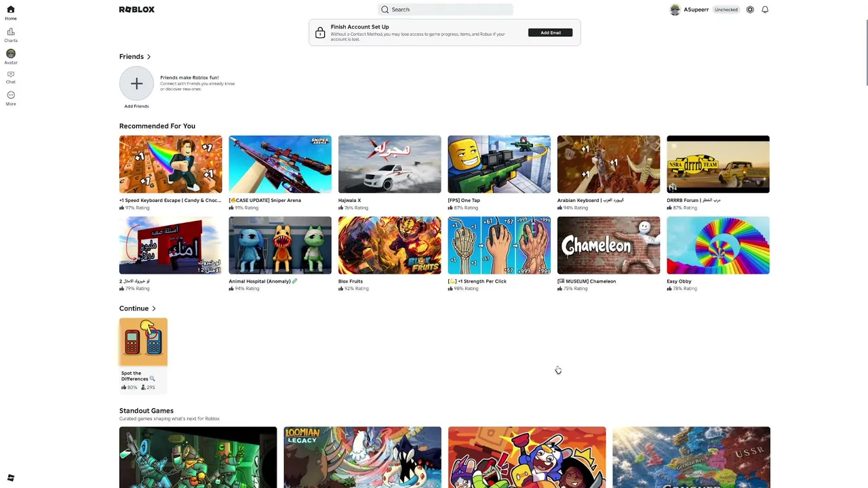This screenshot has height=488, width=868.
Task: Open the Loomian Legacy standout thumbnail
Action: pyautogui.click(x=362, y=457)
